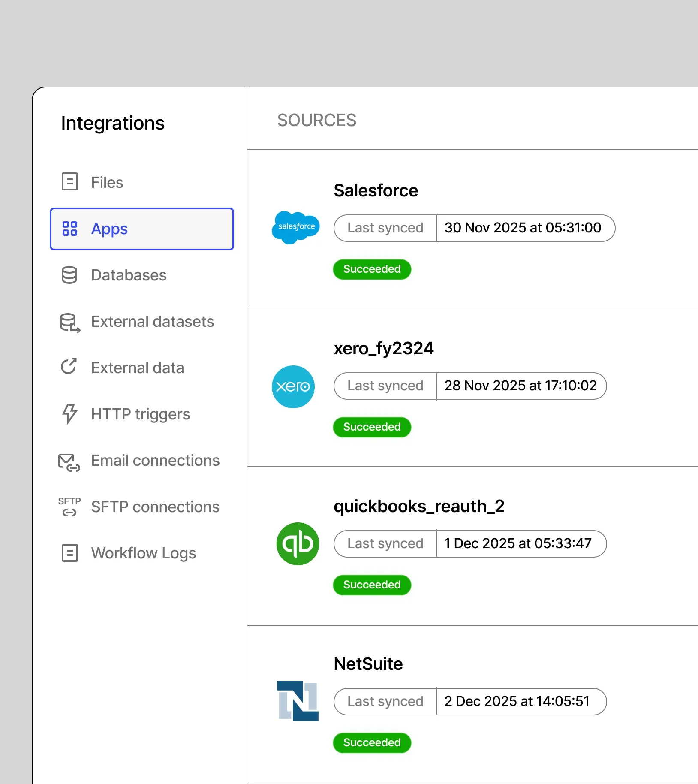Screen dimensions: 698x784
Task: Click xero_fy2324 Succeeded status badge
Action: click(x=372, y=427)
